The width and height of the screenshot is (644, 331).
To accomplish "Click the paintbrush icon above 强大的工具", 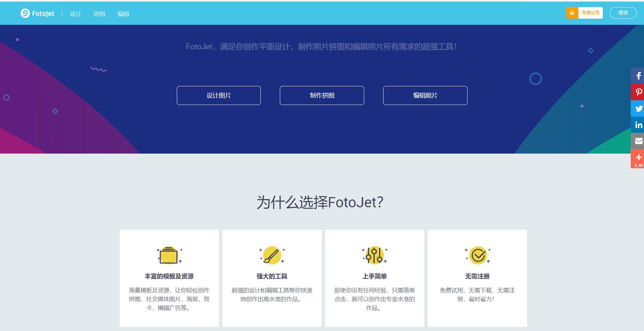I will coord(272,256).
